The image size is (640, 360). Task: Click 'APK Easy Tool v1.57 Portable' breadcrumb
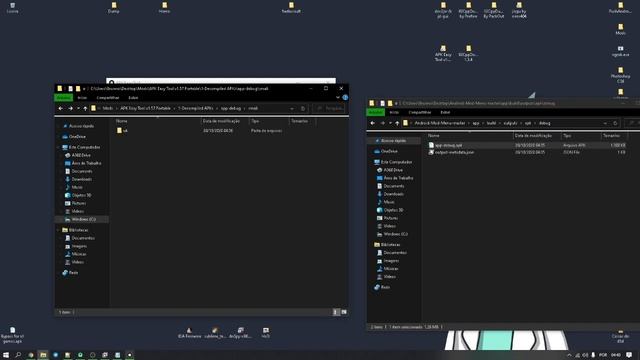pyautogui.click(x=145, y=109)
